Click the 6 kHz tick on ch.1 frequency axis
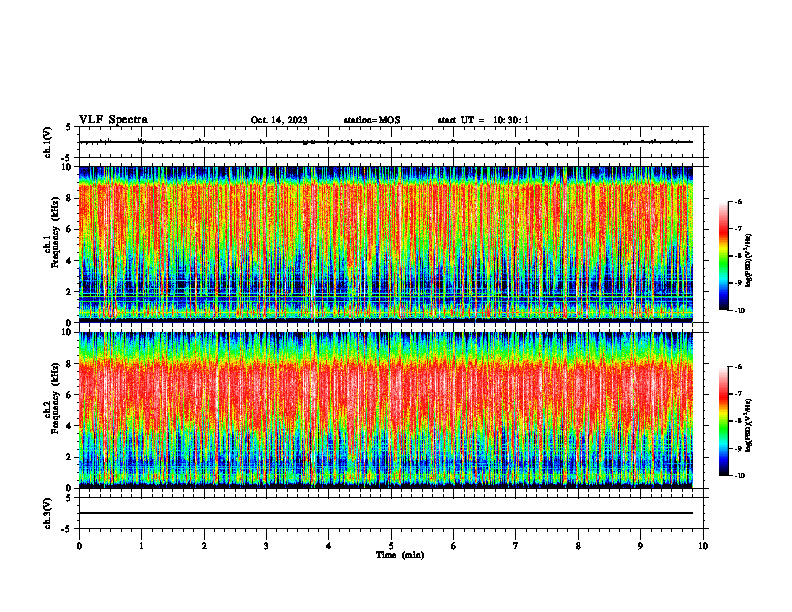 coord(69,230)
